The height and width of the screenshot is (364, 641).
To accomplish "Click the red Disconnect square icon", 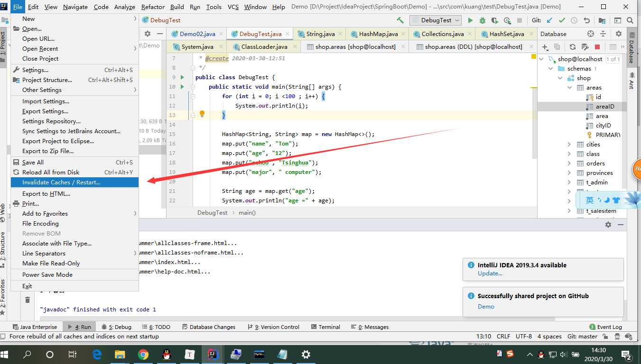I will coord(597,47).
